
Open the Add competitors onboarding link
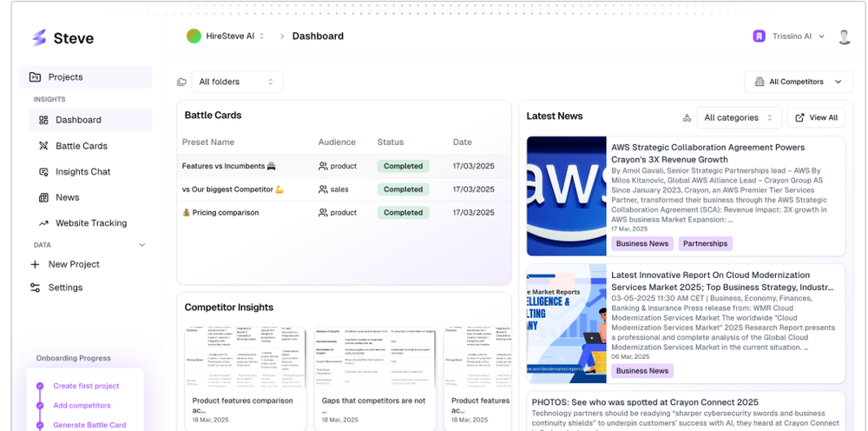coord(82,406)
